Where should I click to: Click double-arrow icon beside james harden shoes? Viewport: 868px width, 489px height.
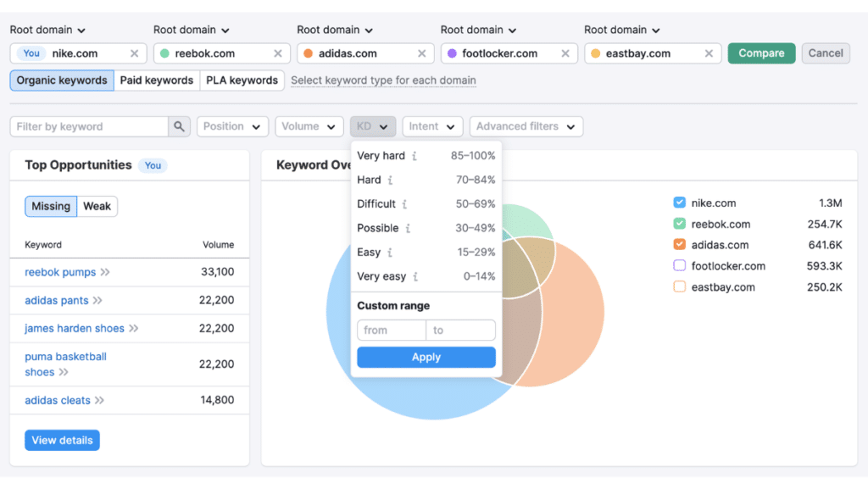(133, 329)
